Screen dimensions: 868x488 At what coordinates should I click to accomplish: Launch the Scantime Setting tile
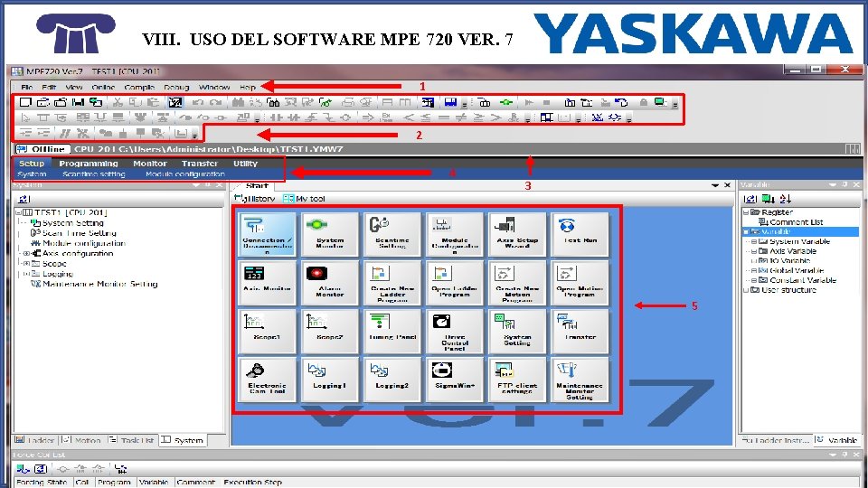392,234
